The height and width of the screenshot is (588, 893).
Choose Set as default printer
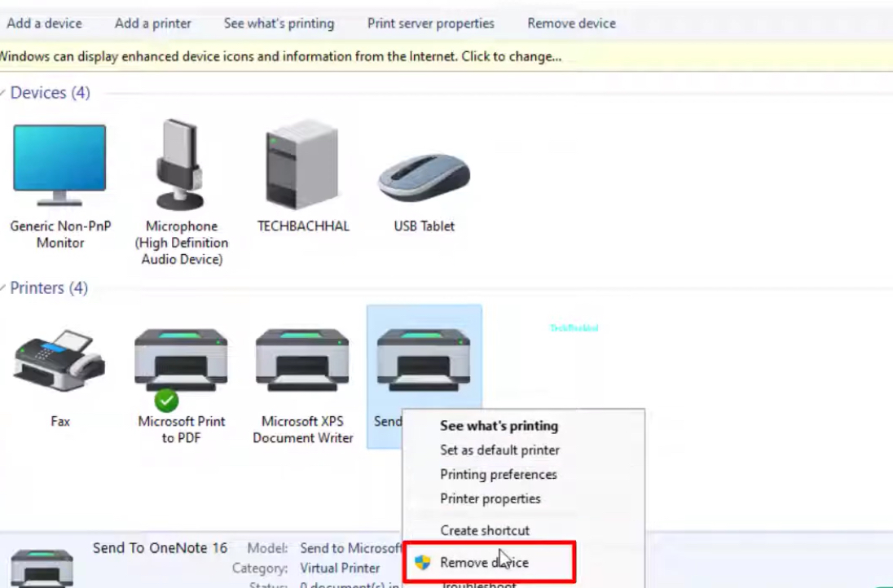coord(499,450)
